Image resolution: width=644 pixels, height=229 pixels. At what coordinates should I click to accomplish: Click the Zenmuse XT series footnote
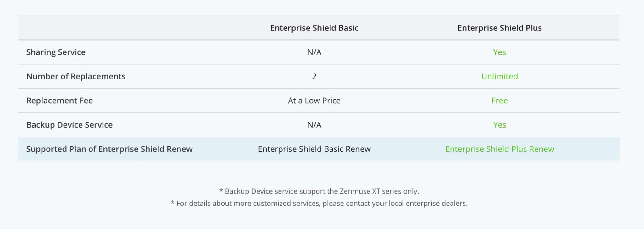pyautogui.click(x=319, y=191)
